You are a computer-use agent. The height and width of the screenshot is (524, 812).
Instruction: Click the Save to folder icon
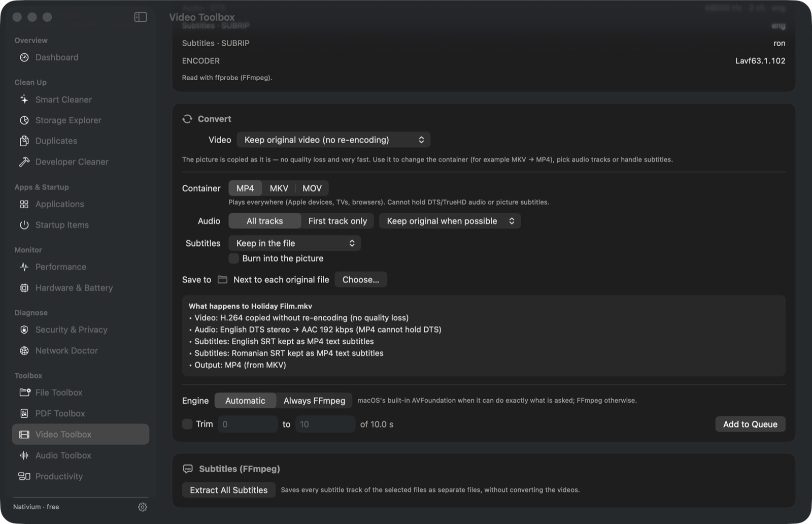(x=222, y=280)
